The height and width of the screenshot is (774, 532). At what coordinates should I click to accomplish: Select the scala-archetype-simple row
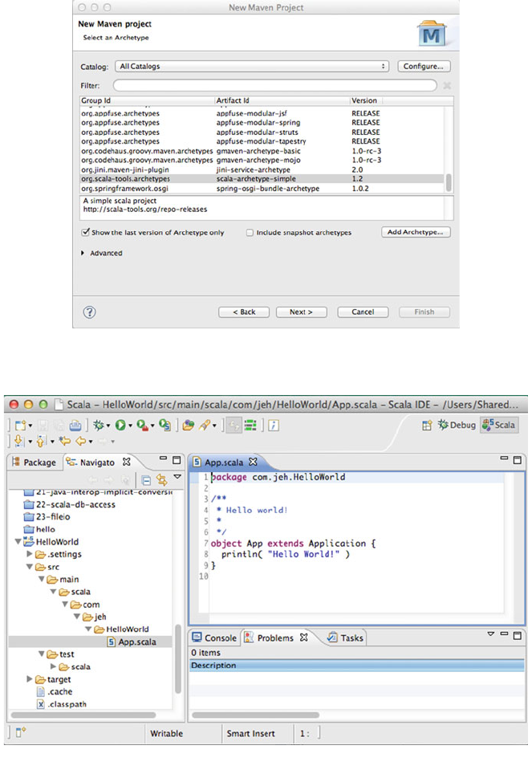262,179
